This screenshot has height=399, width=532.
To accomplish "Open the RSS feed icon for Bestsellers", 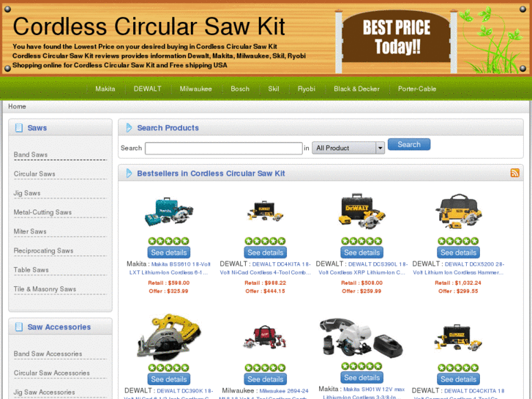I will 514,173.
